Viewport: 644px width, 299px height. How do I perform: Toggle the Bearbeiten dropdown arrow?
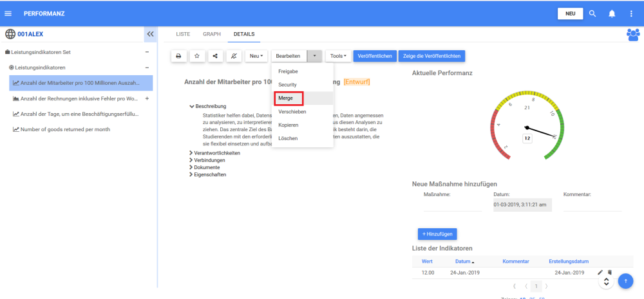[x=314, y=56]
